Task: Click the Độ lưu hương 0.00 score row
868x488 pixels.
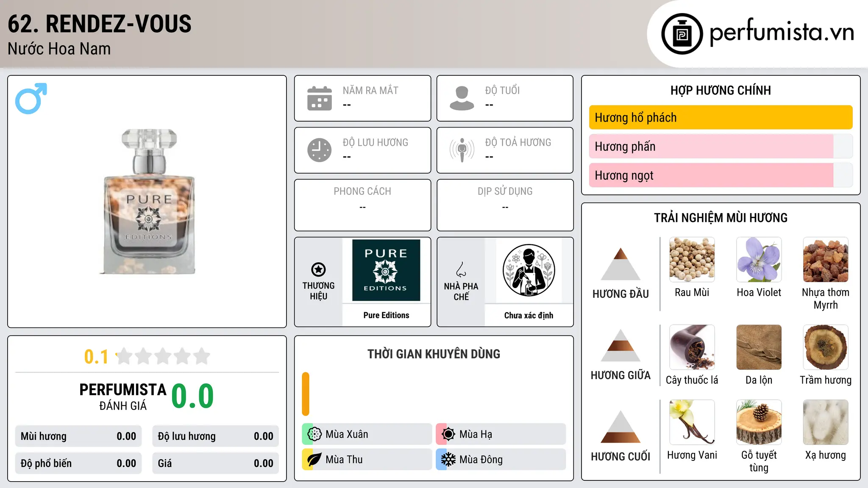Action: pyautogui.click(x=216, y=436)
